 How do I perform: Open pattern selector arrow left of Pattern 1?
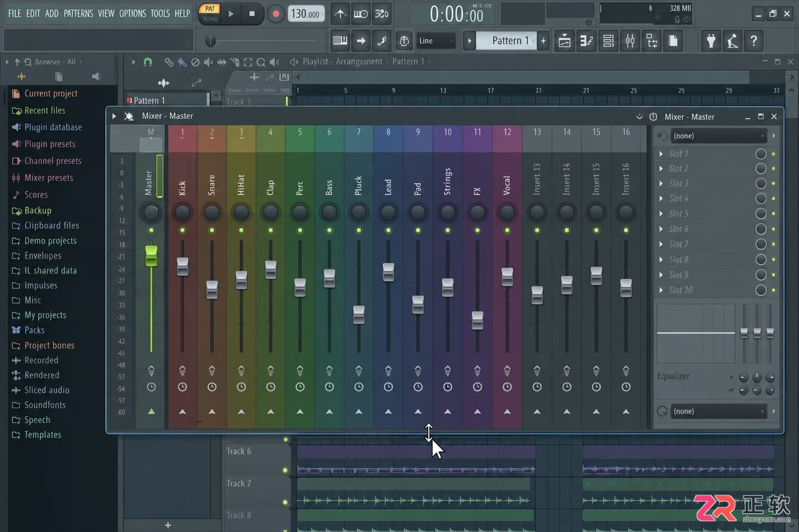470,41
